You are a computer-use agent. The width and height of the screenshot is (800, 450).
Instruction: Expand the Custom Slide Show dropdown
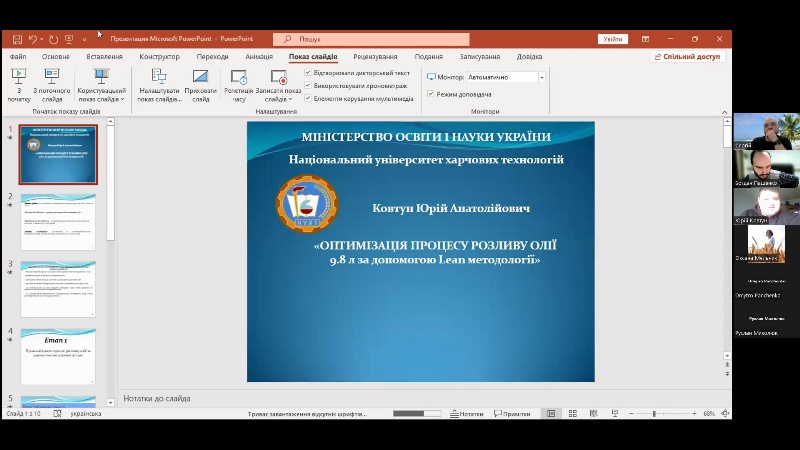coord(101,99)
